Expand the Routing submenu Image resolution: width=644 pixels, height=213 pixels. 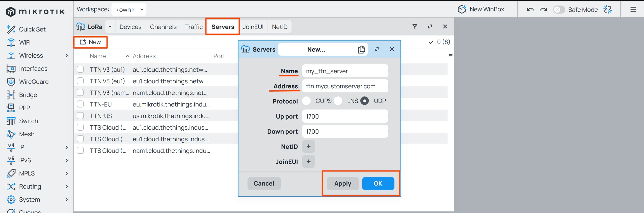pyautogui.click(x=67, y=187)
